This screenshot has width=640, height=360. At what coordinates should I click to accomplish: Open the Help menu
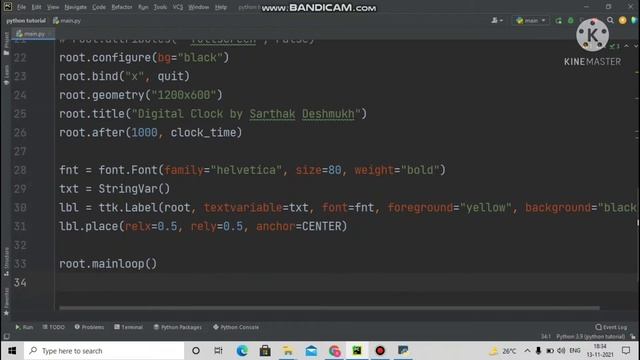click(220, 7)
